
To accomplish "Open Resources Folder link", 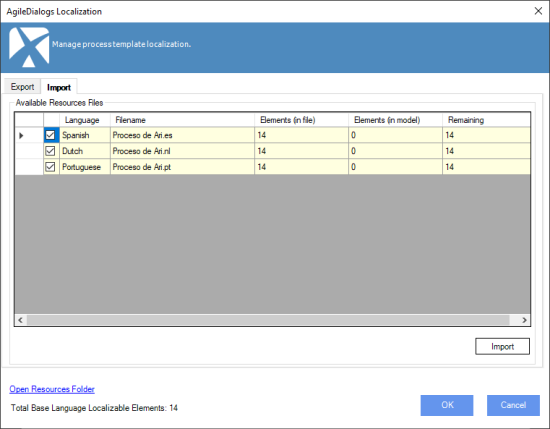I will click(x=52, y=389).
